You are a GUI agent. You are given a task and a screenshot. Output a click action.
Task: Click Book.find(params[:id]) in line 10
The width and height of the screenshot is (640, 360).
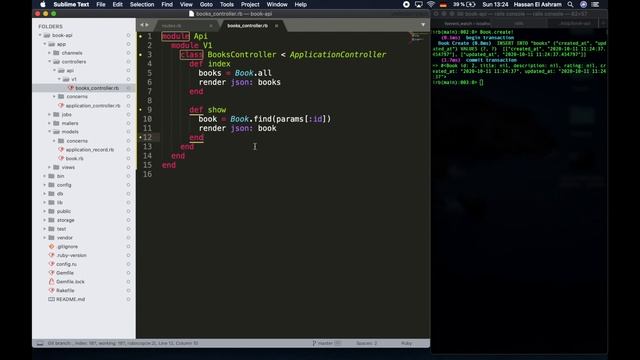tap(280, 119)
